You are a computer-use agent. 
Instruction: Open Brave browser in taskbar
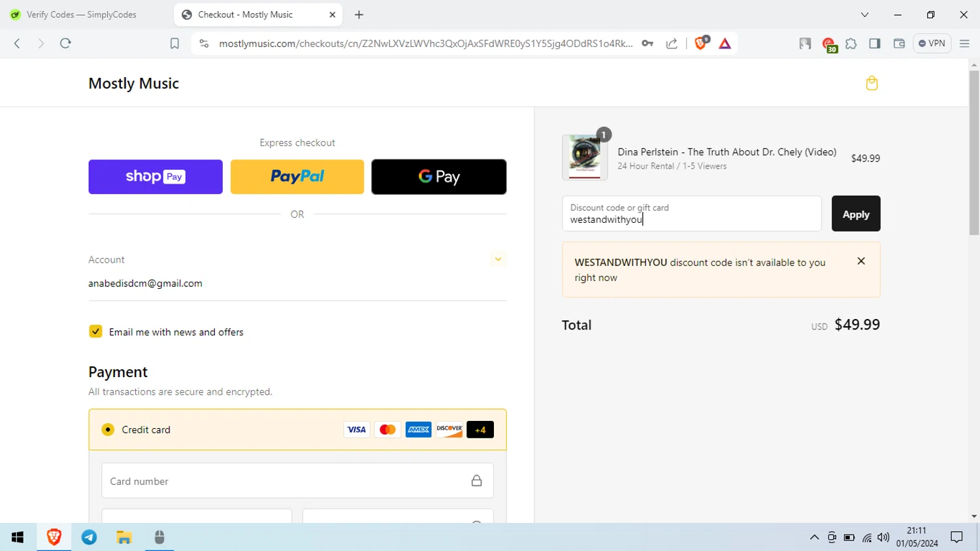tap(54, 537)
